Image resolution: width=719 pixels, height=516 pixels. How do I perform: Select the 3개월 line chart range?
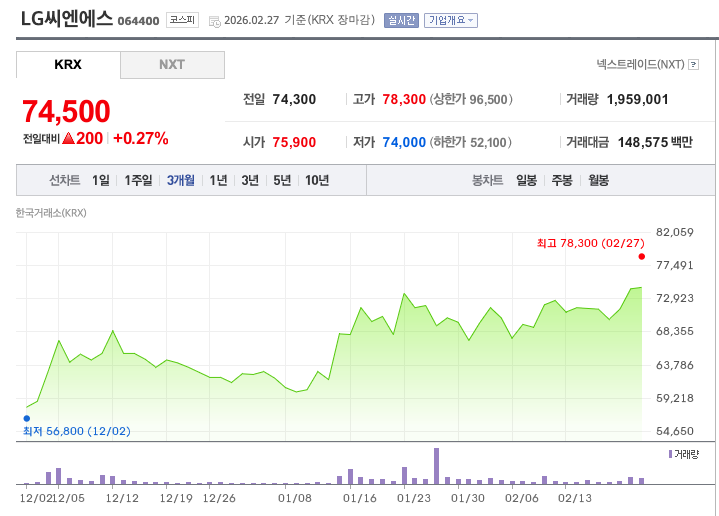pyautogui.click(x=181, y=180)
